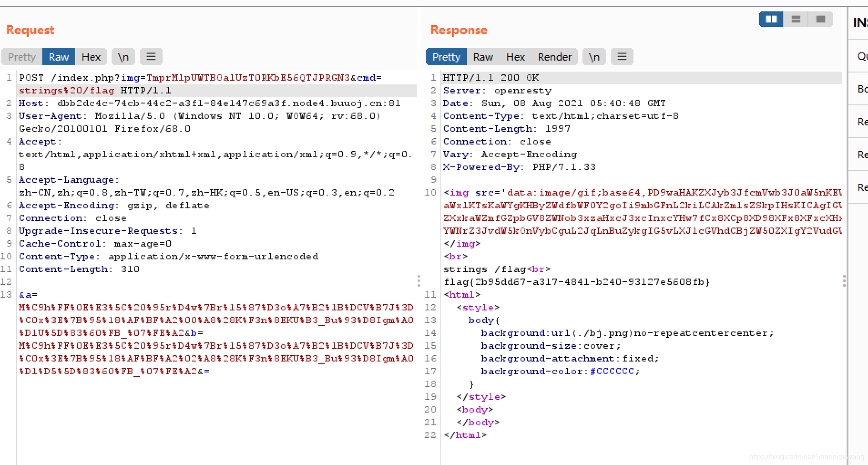Viewport: 868px width, 465px height.
Task: Click the Server: openresty header
Action: (x=497, y=91)
